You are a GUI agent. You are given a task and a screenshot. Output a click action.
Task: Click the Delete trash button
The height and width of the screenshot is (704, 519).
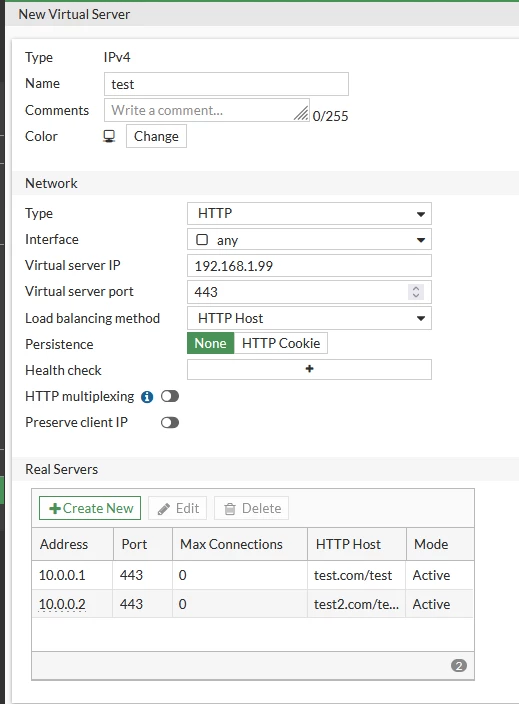coord(251,508)
